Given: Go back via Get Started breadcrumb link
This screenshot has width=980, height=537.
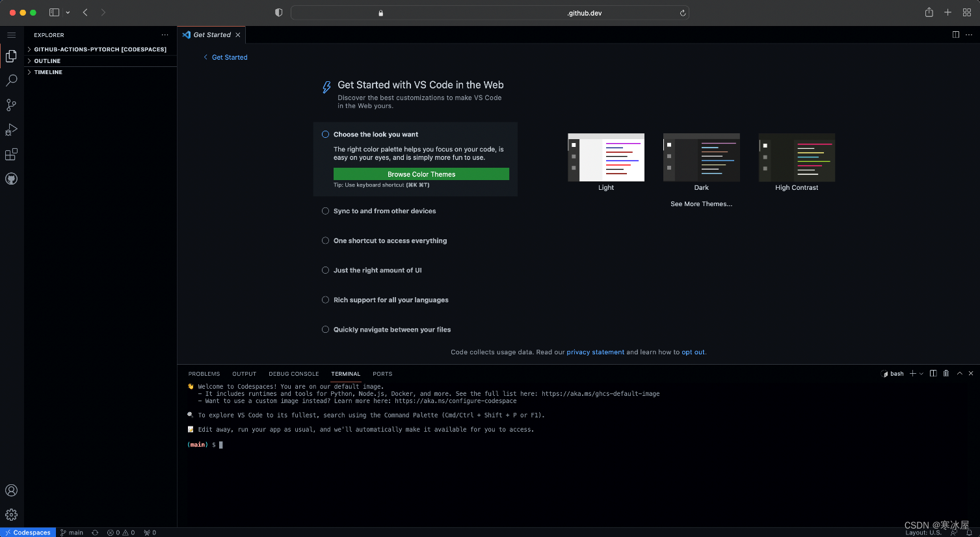Looking at the screenshot, I should (226, 57).
